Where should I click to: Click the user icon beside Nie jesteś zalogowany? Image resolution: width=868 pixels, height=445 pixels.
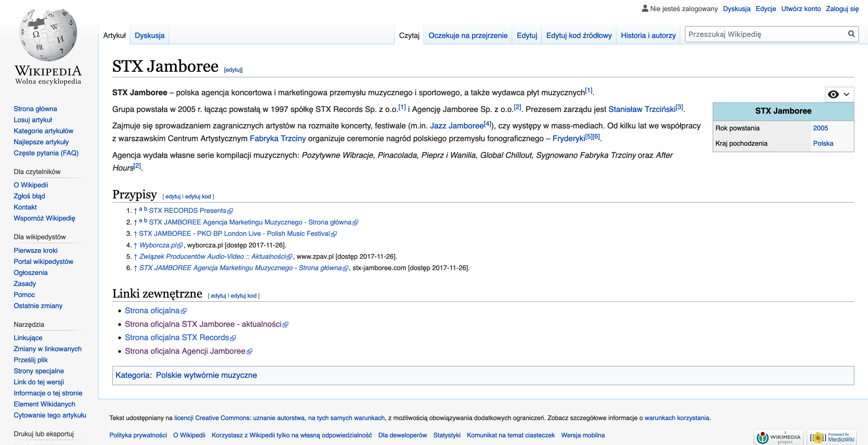[645, 9]
